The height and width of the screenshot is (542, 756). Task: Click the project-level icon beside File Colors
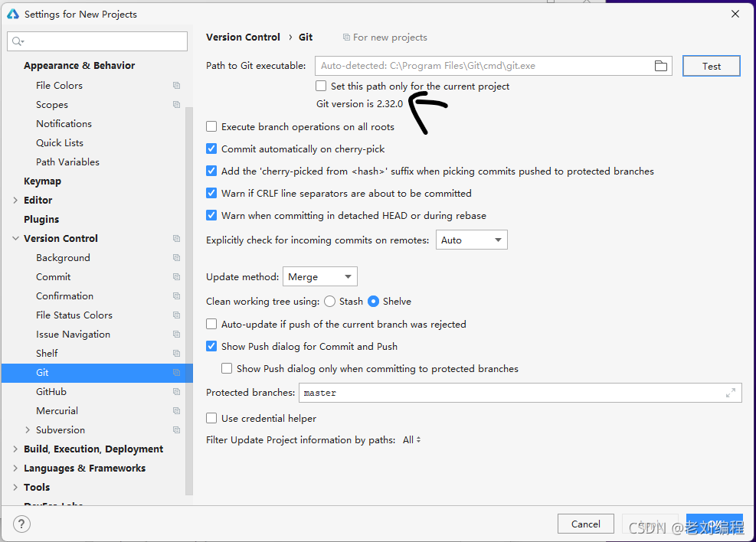176,85
